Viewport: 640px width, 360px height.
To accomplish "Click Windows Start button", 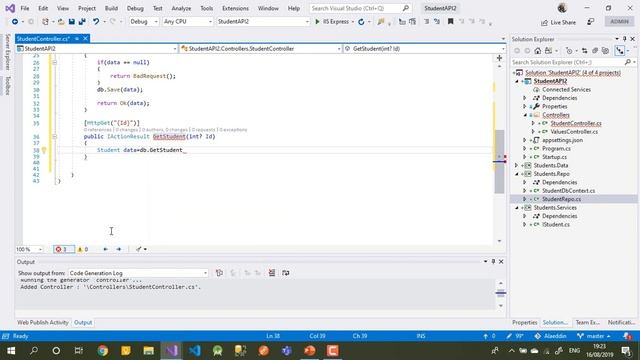I will [11, 351].
